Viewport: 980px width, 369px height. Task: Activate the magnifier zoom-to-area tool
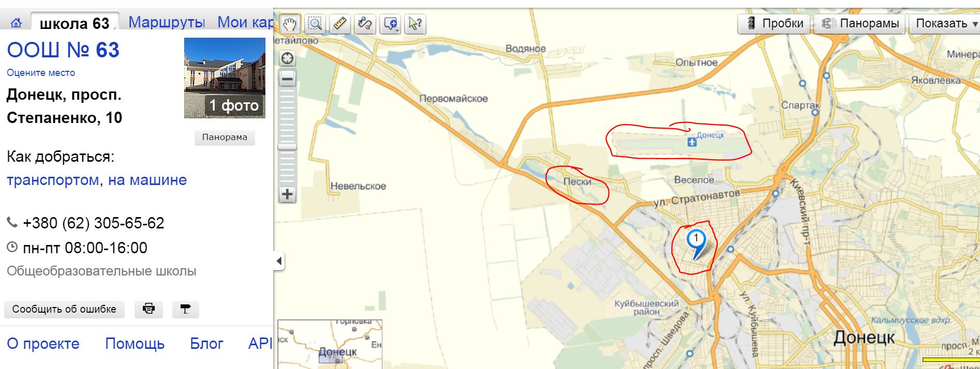pos(315,24)
